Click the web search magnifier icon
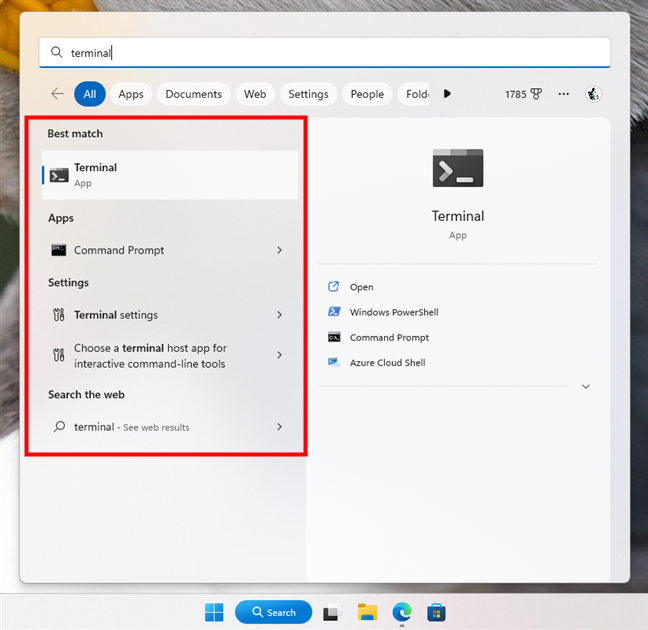 click(x=59, y=426)
